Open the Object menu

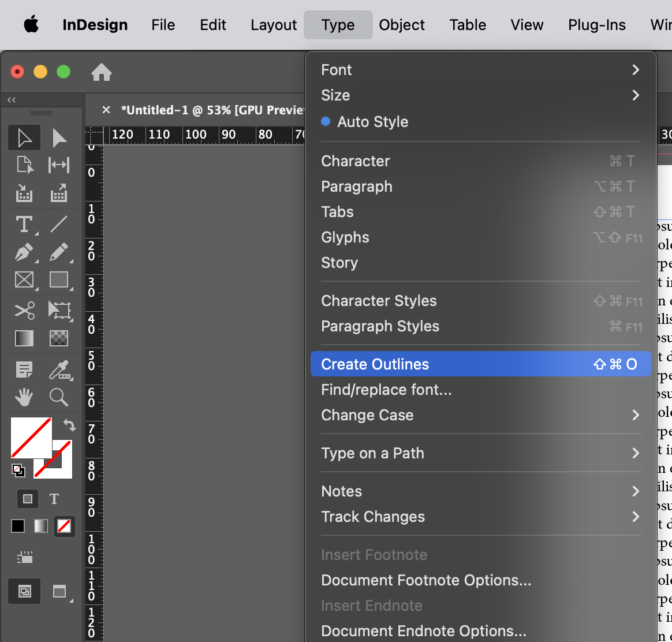[x=401, y=24]
